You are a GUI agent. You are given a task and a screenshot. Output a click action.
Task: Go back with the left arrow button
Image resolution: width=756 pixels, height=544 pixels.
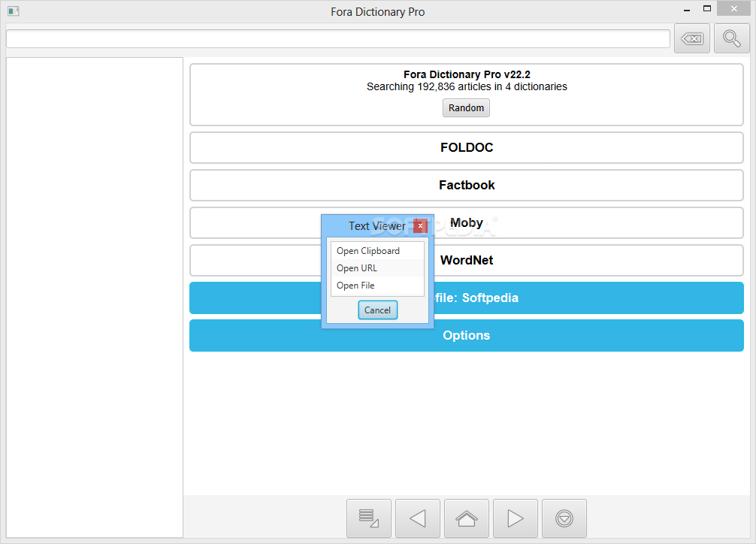tap(418, 518)
